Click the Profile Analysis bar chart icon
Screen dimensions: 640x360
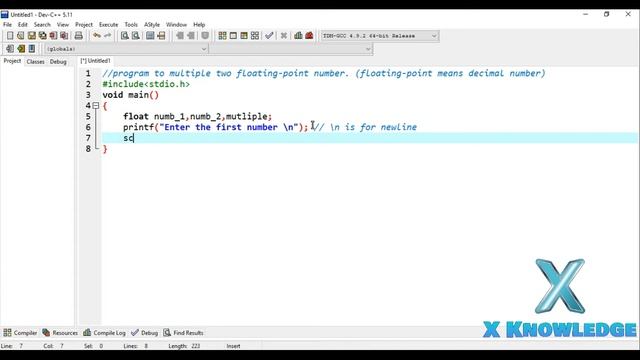coord(298,36)
